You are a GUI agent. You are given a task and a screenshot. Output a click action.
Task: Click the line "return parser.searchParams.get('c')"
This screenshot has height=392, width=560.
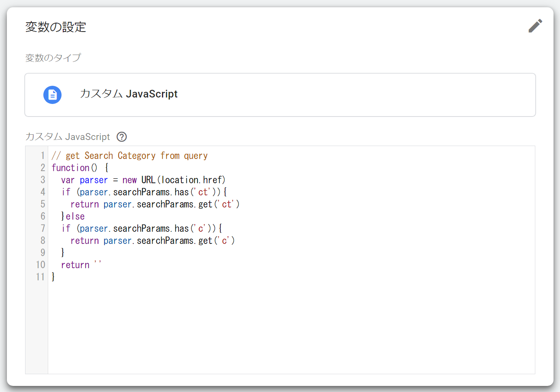(x=153, y=241)
